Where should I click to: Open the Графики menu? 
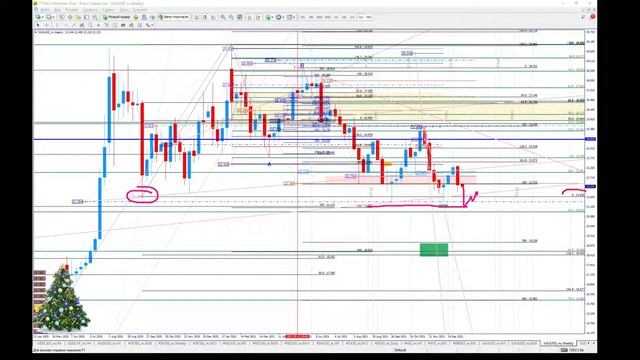(x=89, y=9)
